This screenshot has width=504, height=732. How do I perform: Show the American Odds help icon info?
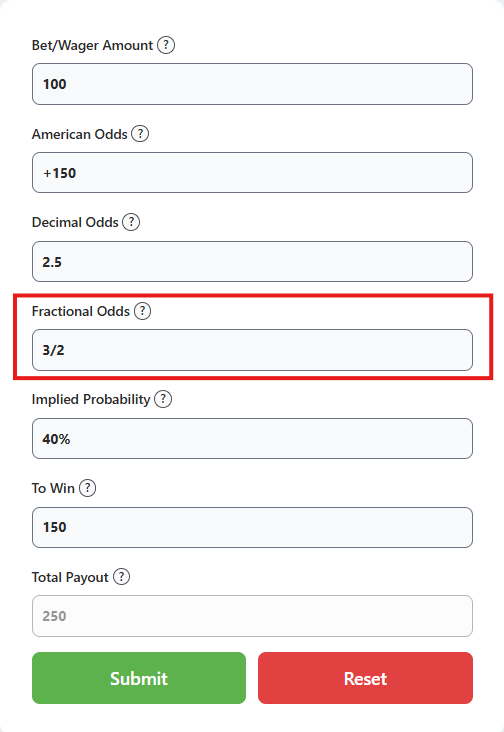pos(140,134)
